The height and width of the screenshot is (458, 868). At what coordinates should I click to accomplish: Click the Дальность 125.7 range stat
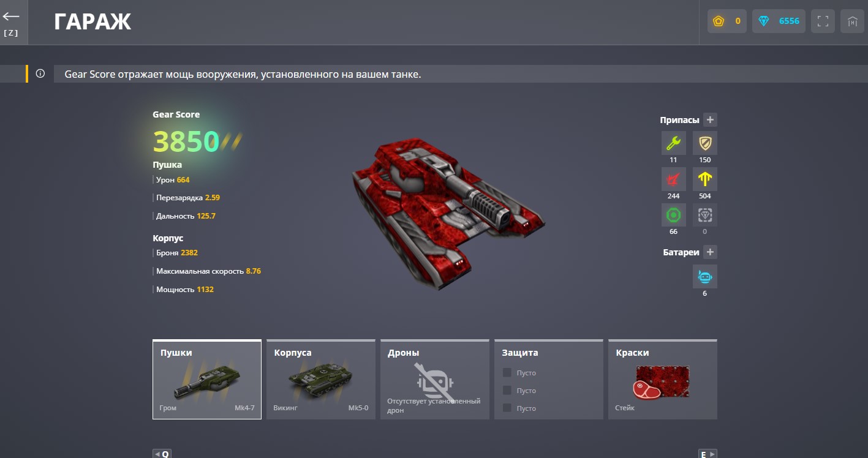(x=186, y=216)
